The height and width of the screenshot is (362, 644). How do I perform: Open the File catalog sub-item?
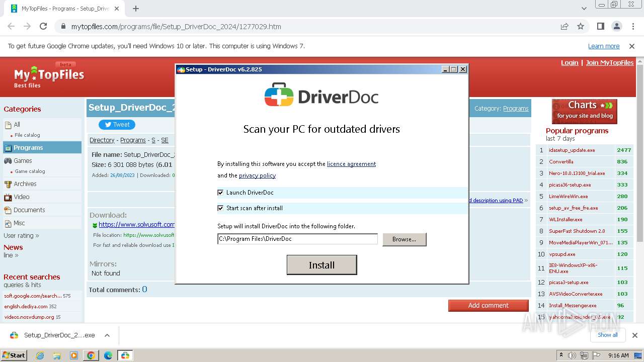coord(27,135)
